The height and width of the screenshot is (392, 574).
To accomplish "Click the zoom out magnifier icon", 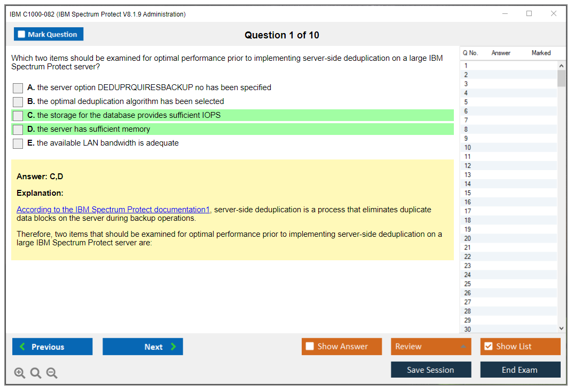I will (52, 373).
